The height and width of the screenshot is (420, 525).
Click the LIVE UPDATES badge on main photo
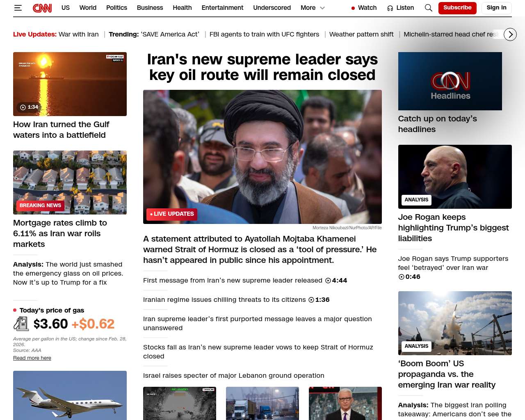172,214
